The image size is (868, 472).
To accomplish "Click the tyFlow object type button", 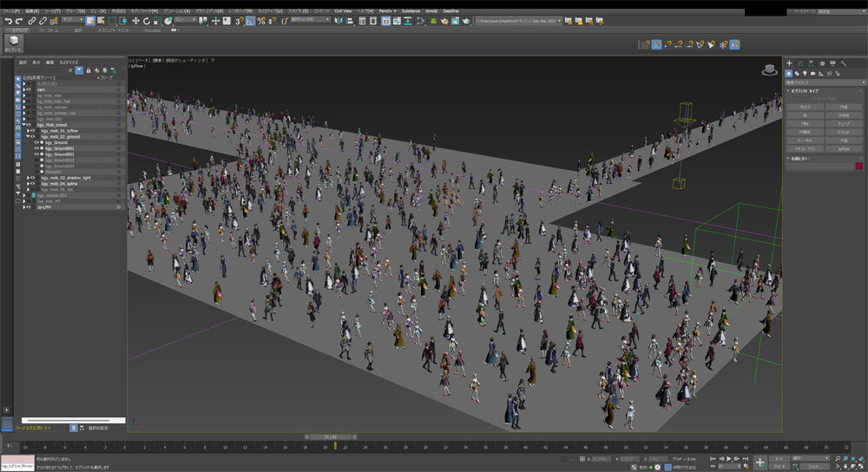I will pos(844,148).
